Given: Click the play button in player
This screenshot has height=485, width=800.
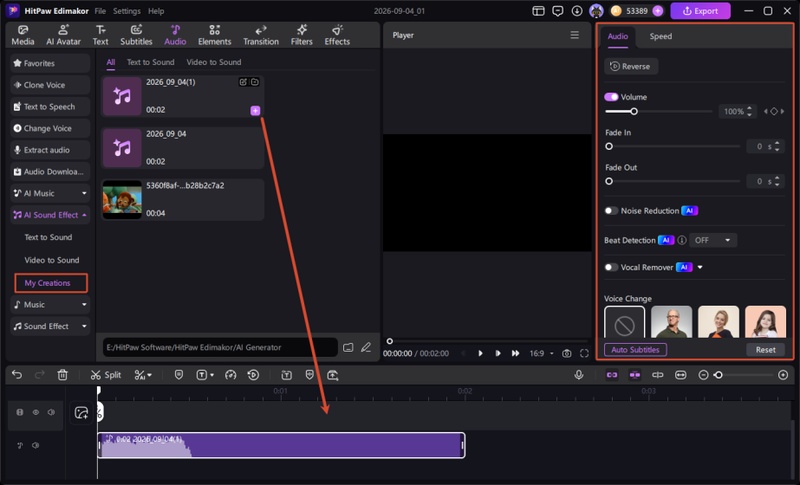Looking at the screenshot, I should [x=480, y=353].
